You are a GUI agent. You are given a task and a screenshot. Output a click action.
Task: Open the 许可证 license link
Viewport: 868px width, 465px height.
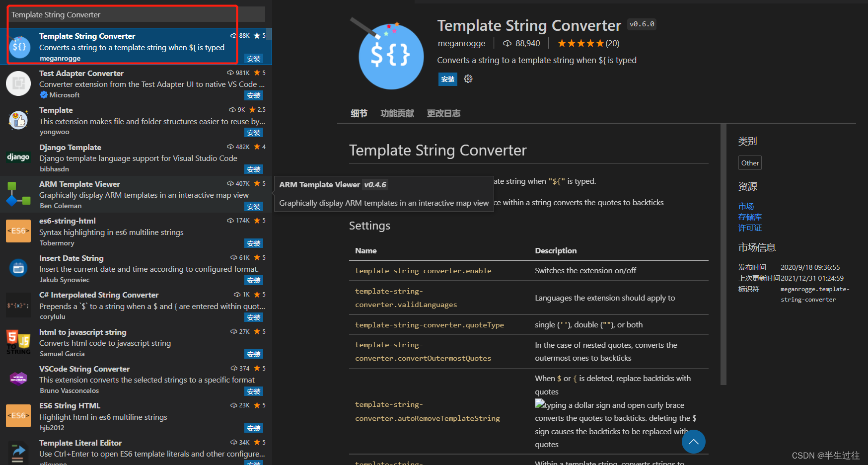point(750,228)
